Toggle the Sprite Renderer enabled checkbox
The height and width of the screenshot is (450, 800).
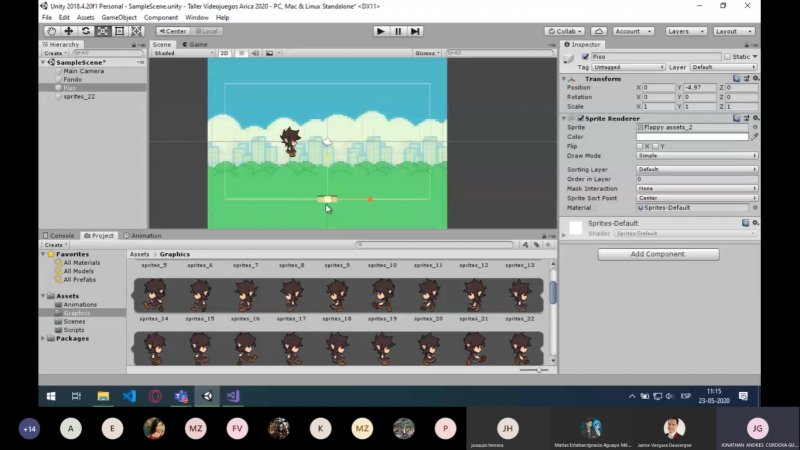581,118
